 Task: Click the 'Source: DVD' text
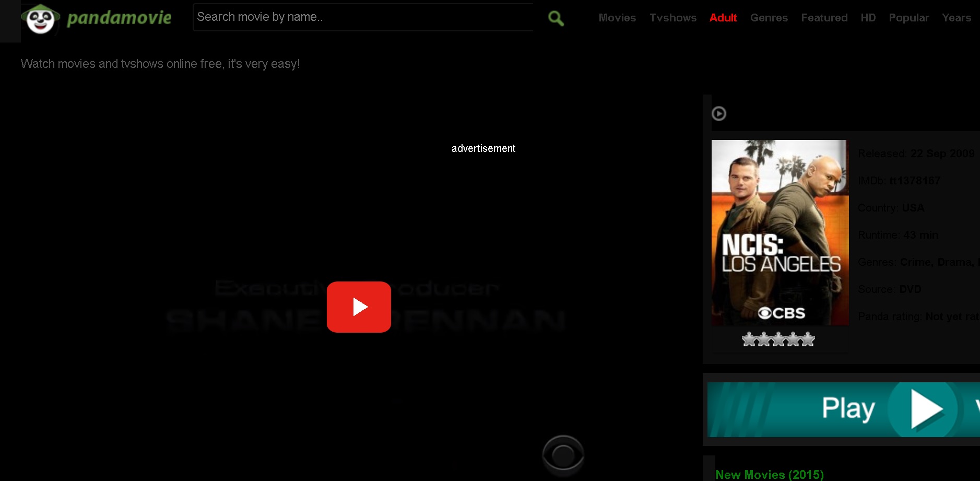[890, 289]
